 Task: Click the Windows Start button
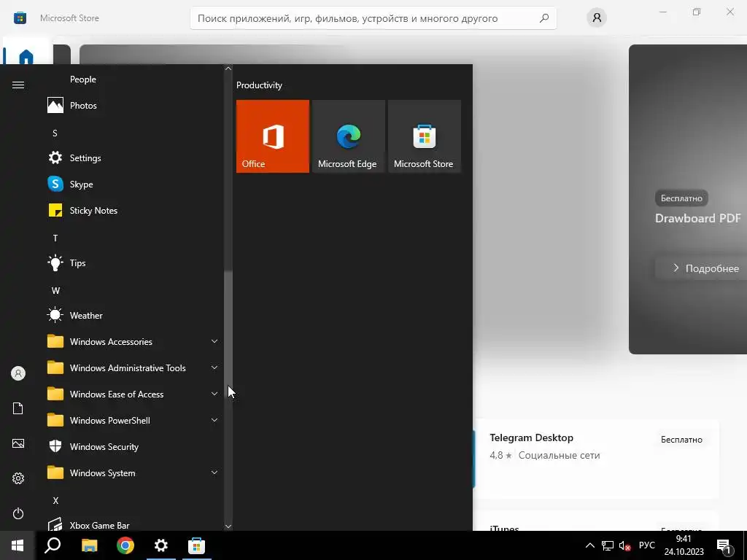18,545
